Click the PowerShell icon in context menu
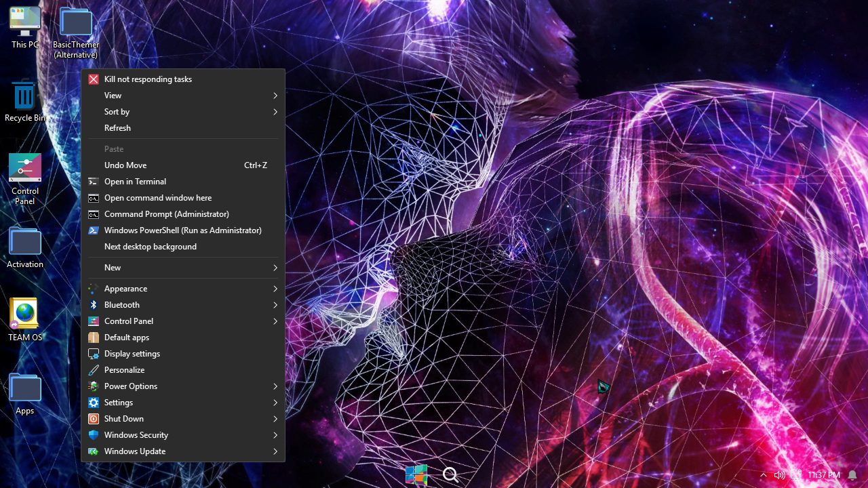 point(94,230)
